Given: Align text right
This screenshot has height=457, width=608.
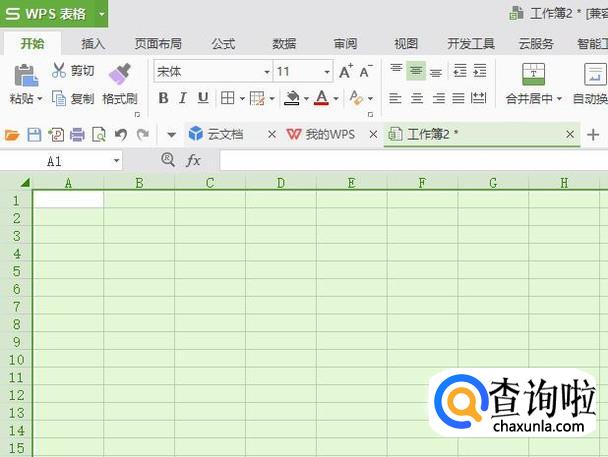Looking at the screenshot, I should coord(439,98).
